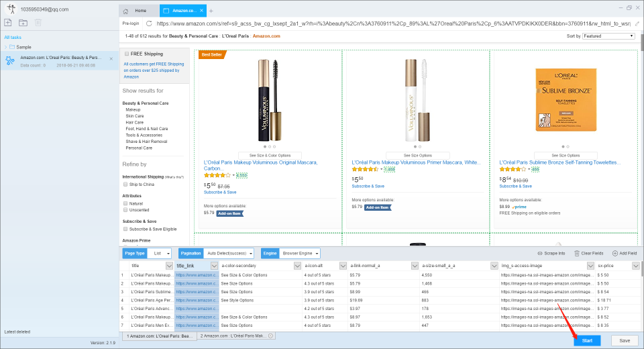The image size is (644, 349).
Task: Check the Natural attribute checkbox
Action: tap(125, 203)
